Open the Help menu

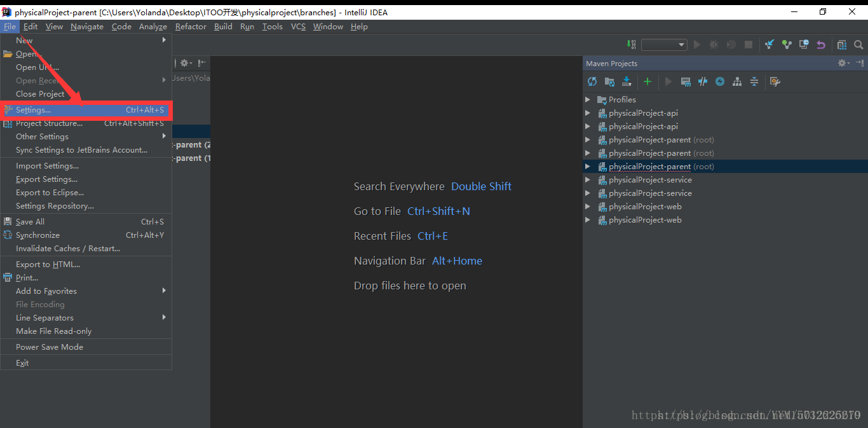359,26
